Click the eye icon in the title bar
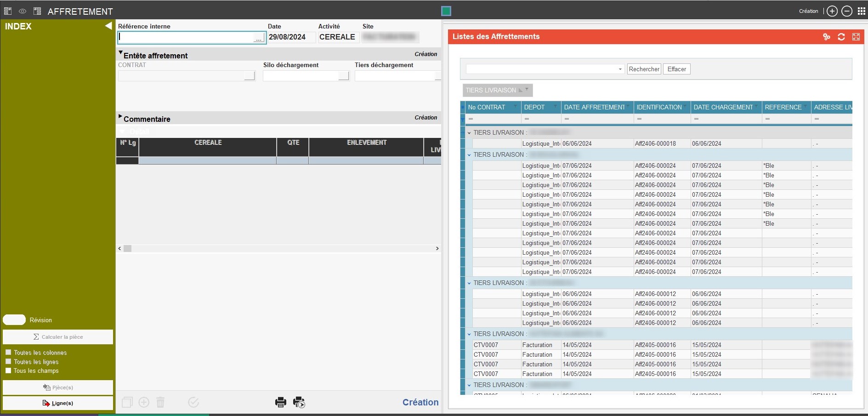The height and width of the screenshot is (416, 868). (22, 11)
